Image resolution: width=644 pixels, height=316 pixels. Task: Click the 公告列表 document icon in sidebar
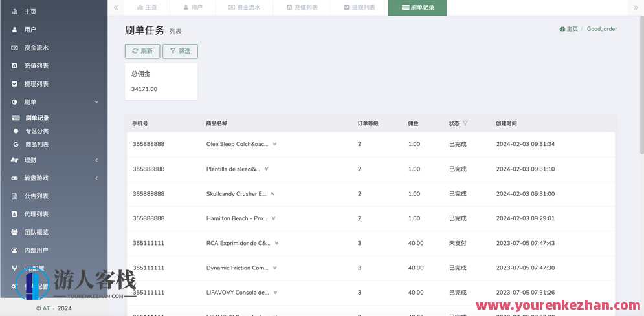click(x=15, y=196)
